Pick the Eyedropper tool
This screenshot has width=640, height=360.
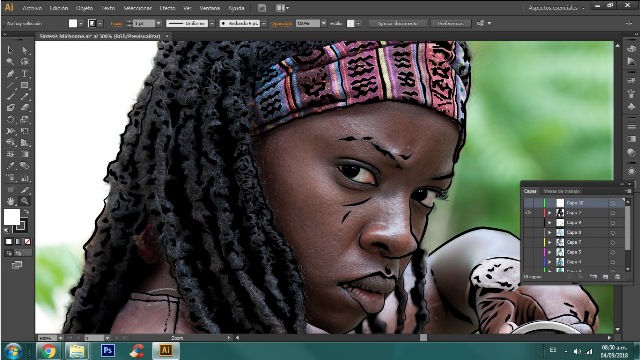point(10,166)
